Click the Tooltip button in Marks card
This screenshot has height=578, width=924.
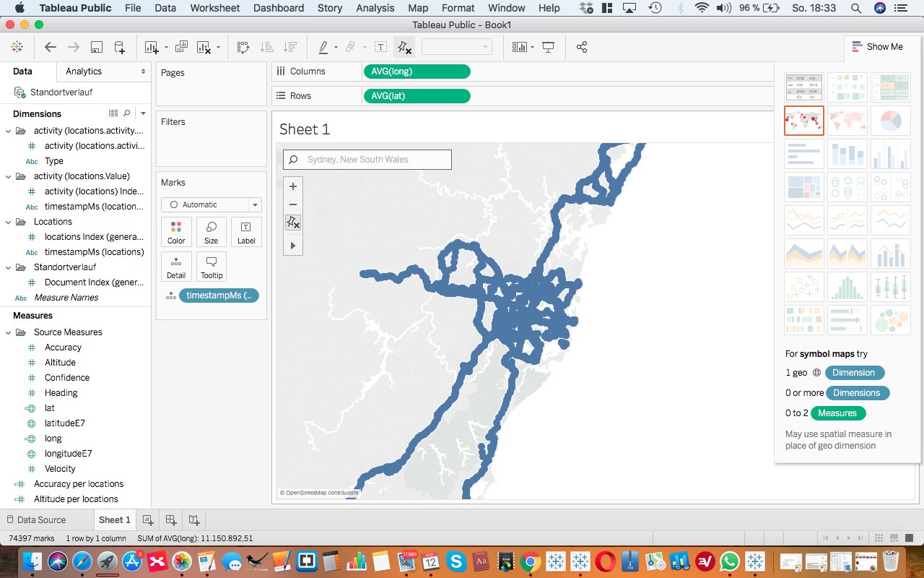point(211,267)
